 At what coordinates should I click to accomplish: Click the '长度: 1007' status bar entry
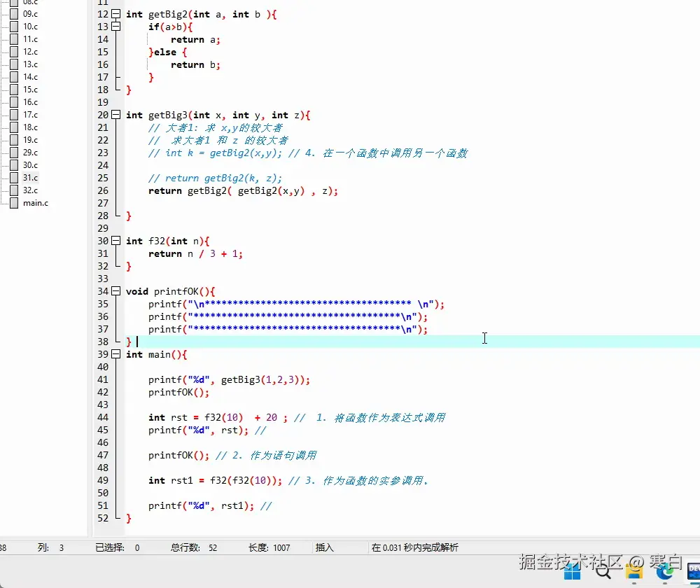(269, 547)
